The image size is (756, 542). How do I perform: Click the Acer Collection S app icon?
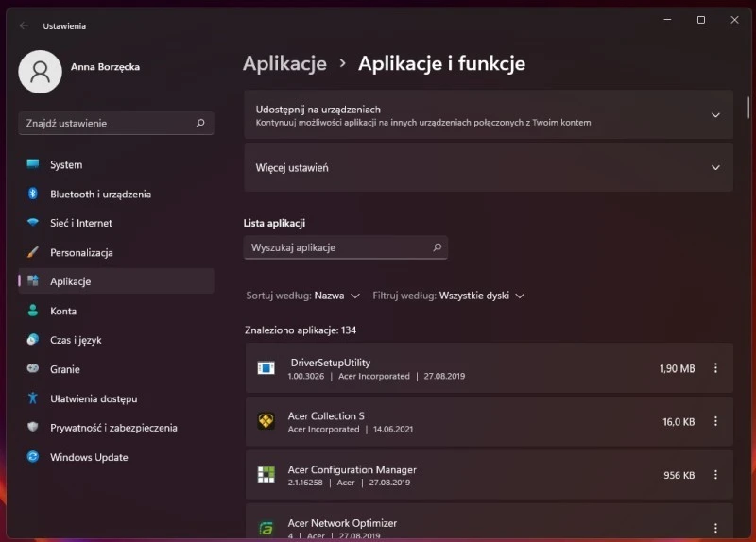click(266, 421)
